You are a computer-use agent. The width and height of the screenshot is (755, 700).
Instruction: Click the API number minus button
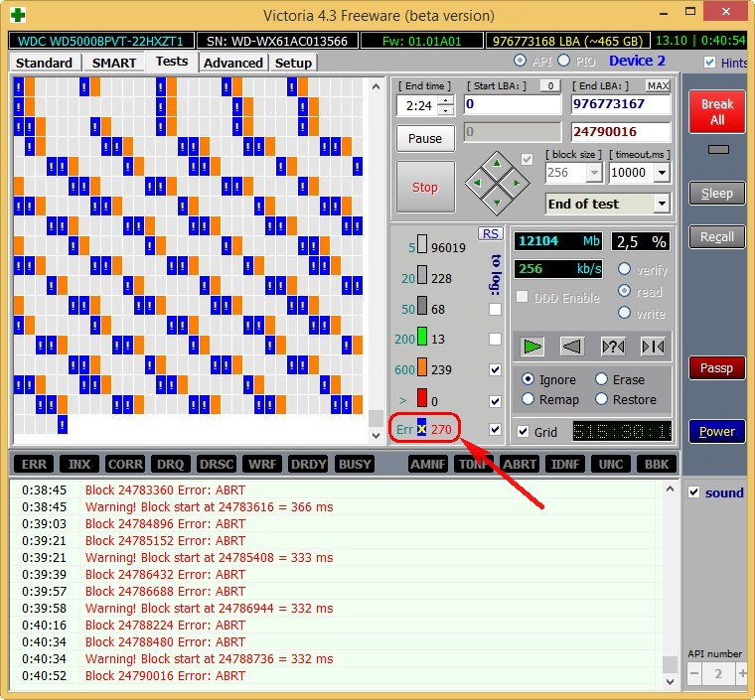click(694, 673)
